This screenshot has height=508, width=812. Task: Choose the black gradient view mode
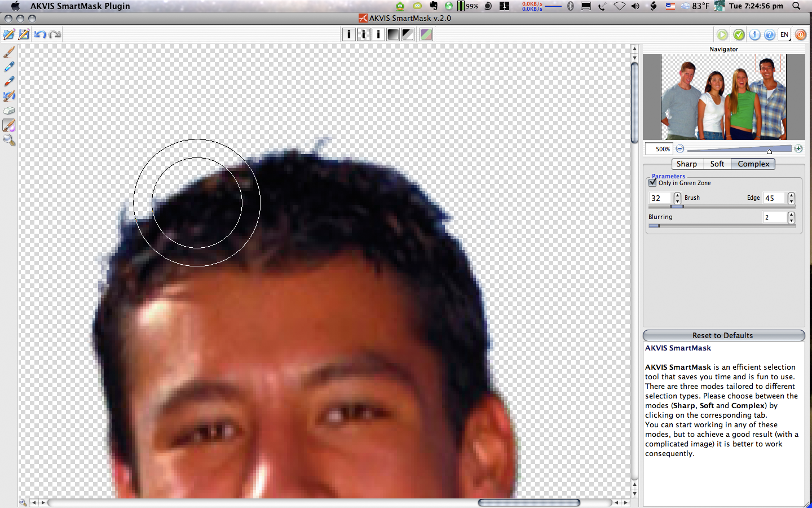pos(393,34)
